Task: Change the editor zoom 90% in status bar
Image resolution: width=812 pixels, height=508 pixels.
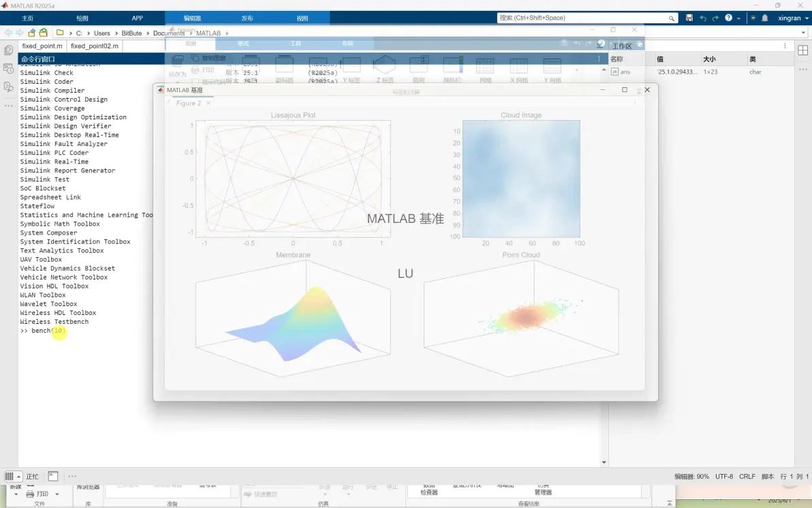Action: pyautogui.click(x=691, y=477)
